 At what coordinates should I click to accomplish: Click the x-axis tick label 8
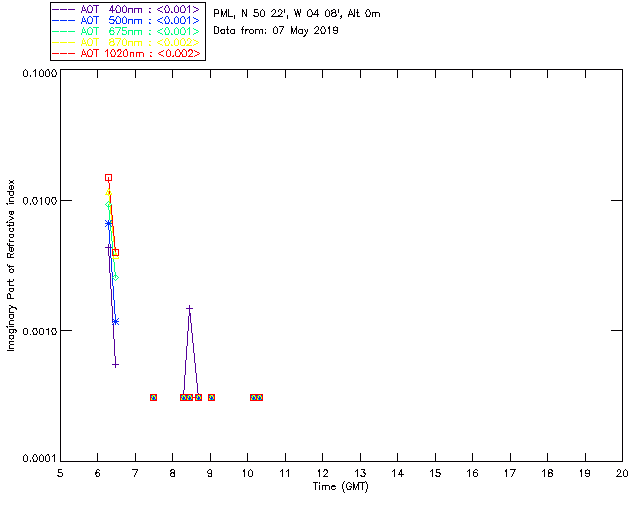173,473
